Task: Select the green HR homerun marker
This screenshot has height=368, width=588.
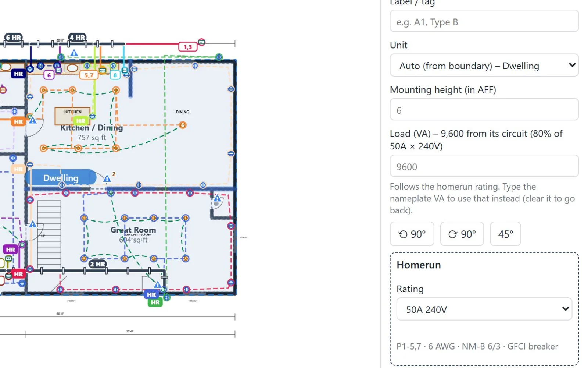Action: click(x=155, y=302)
